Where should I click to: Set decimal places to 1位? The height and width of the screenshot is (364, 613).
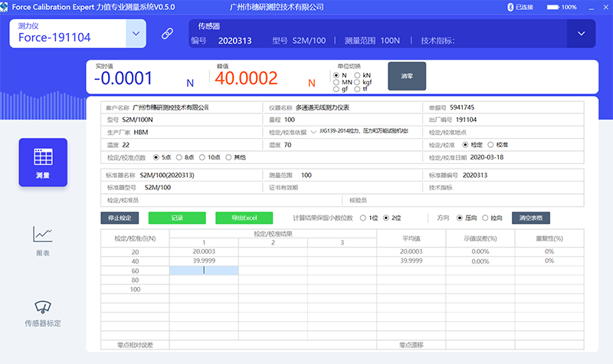tap(362, 218)
